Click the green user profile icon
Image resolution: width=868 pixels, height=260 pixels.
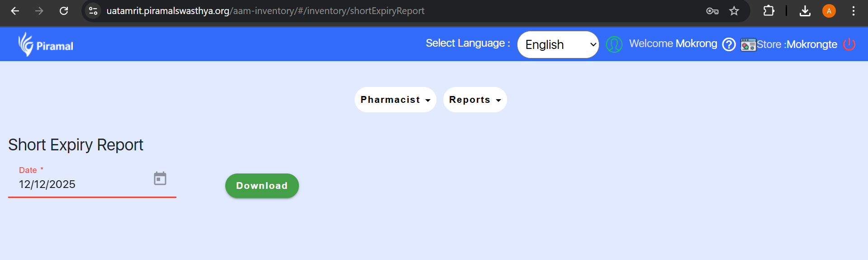tap(614, 44)
